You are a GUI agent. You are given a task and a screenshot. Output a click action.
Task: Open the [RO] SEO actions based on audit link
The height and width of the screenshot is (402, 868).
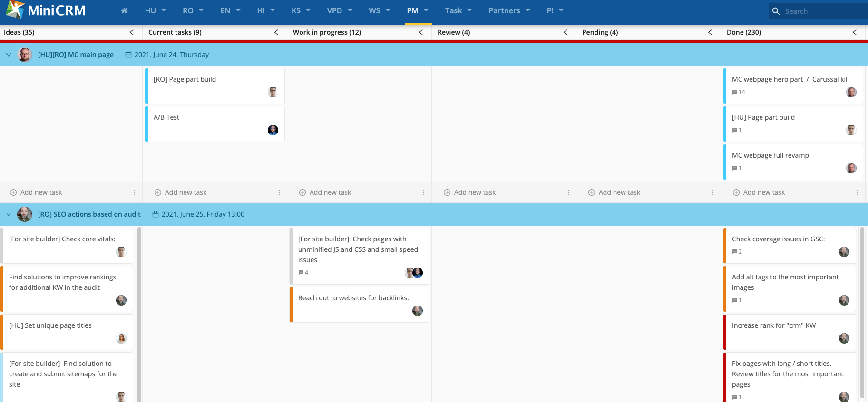pos(89,214)
